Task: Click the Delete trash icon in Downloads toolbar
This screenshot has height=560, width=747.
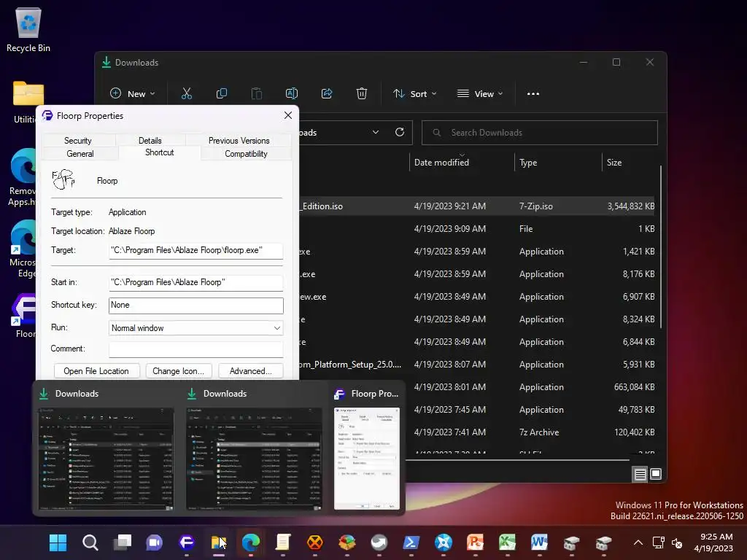Action: (362, 94)
